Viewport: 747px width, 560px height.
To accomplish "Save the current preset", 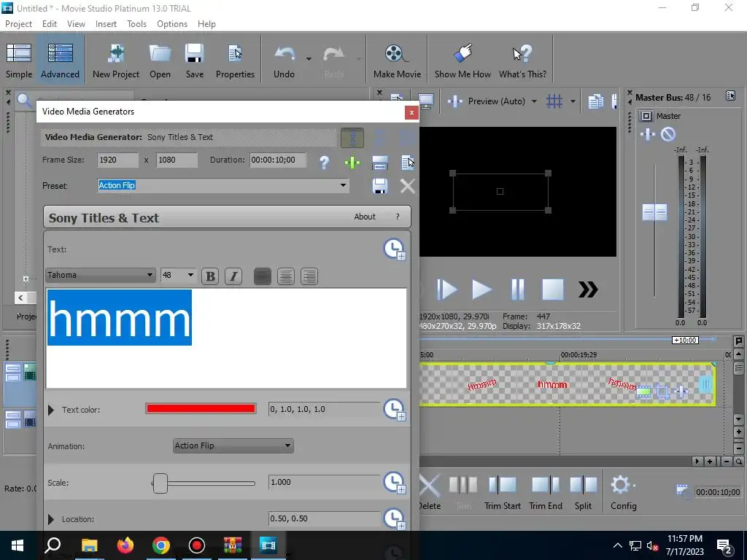I will click(x=379, y=186).
